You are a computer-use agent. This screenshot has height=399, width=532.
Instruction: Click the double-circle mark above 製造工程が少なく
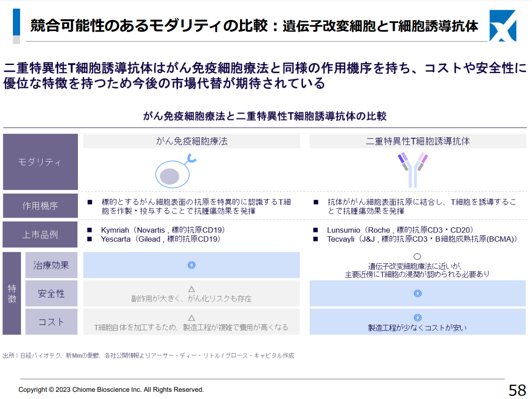[x=418, y=318]
